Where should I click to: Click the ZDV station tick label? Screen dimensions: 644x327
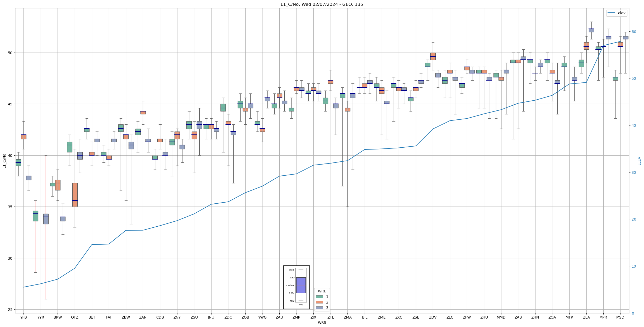pos(433,317)
